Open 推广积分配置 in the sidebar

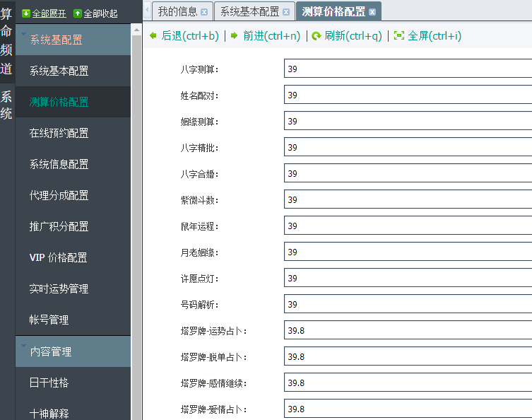click(73, 226)
